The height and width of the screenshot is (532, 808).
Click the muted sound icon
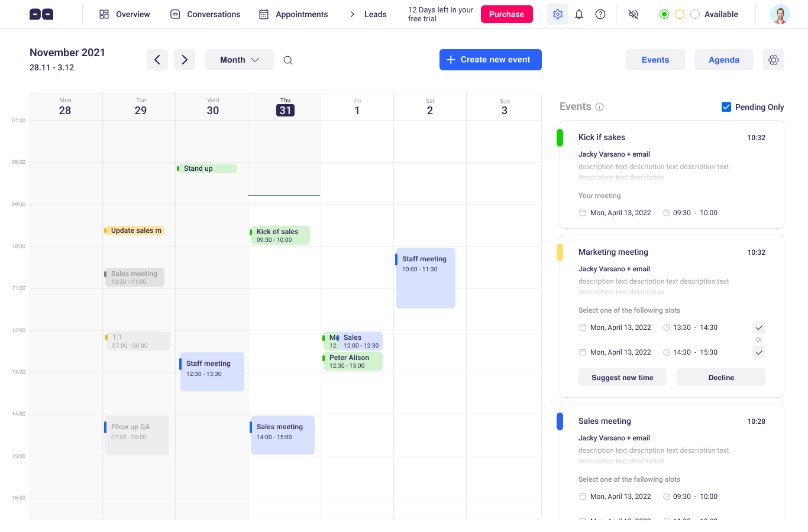[633, 14]
